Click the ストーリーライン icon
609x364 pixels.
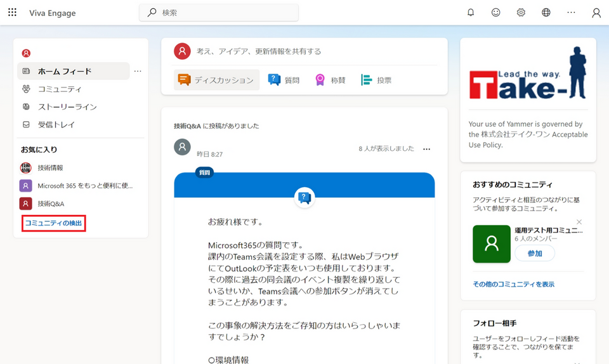[x=26, y=107]
